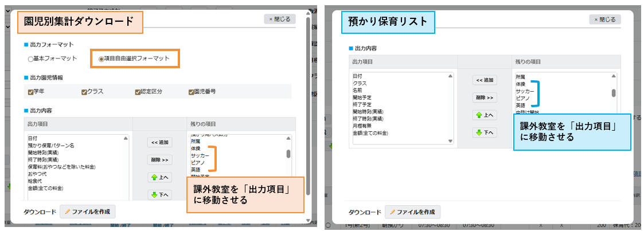The image size is (644, 231).
Task: Uncheck the 学年 checkbox
Action: [30, 92]
